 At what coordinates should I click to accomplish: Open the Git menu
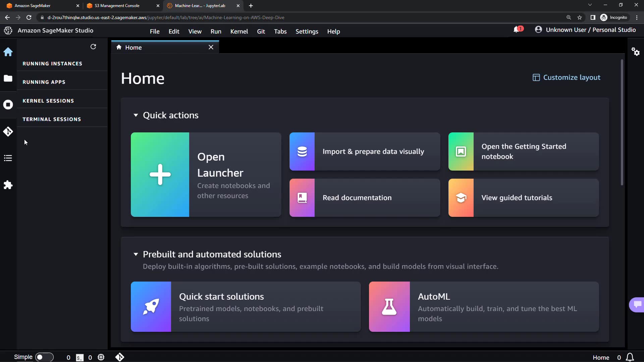[261, 32]
